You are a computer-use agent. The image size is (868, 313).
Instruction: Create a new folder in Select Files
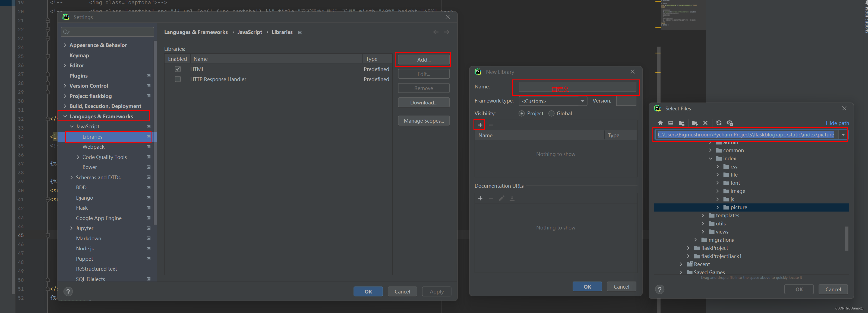coord(695,123)
